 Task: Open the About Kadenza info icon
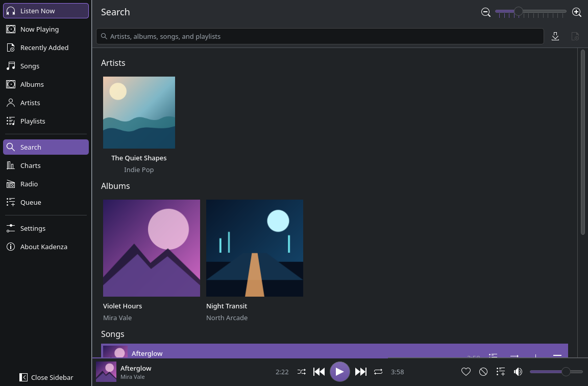11,247
